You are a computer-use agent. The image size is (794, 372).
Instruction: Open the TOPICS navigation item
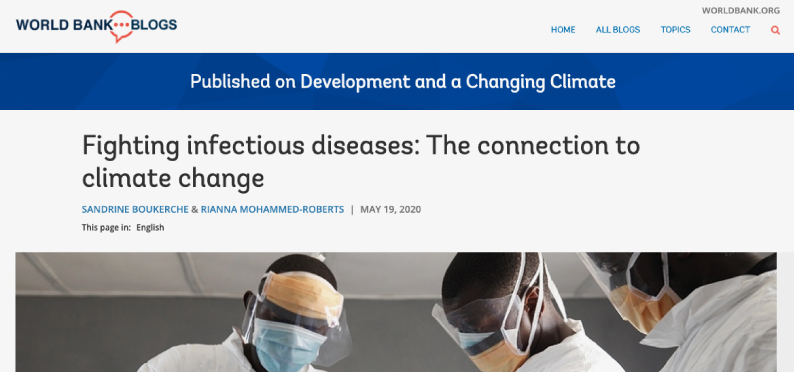tap(676, 30)
